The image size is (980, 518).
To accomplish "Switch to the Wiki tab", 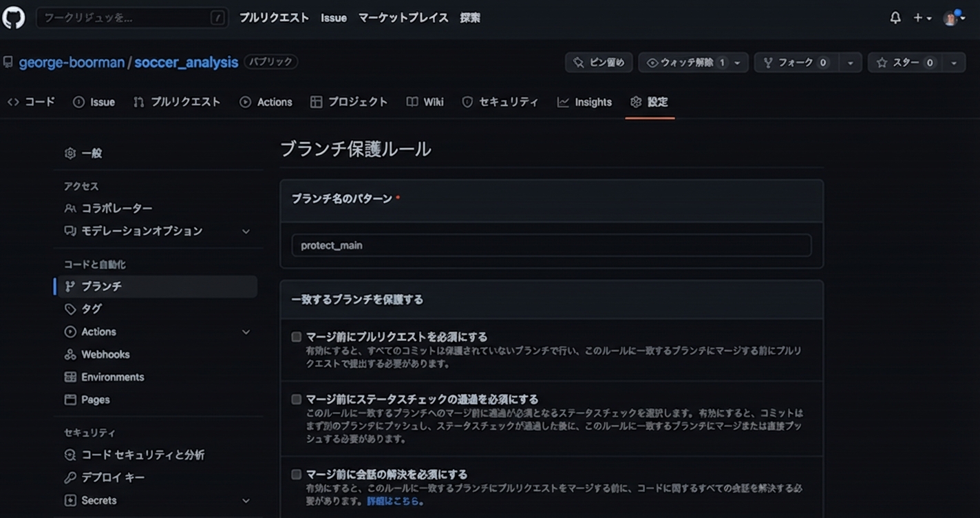I will pyautogui.click(x=425, y=102).
